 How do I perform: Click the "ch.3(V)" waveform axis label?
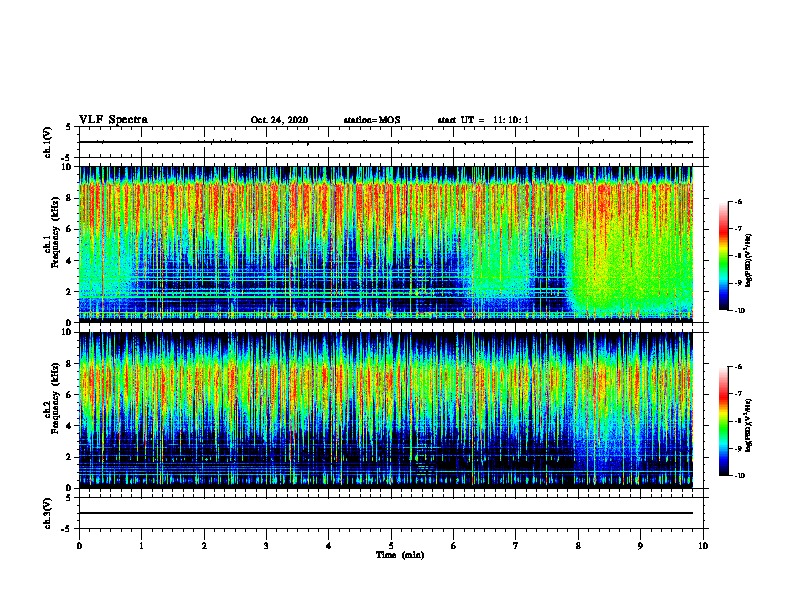tap(48, 513)
